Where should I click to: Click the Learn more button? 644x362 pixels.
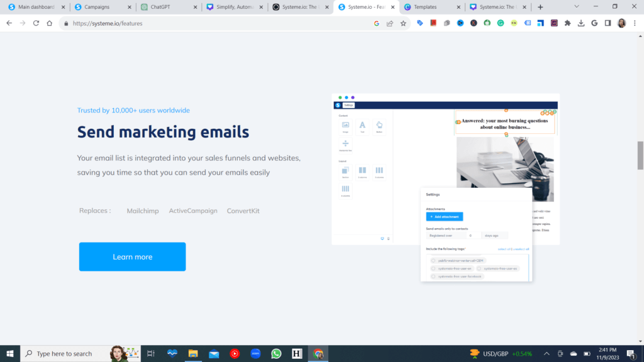[132, 256]
